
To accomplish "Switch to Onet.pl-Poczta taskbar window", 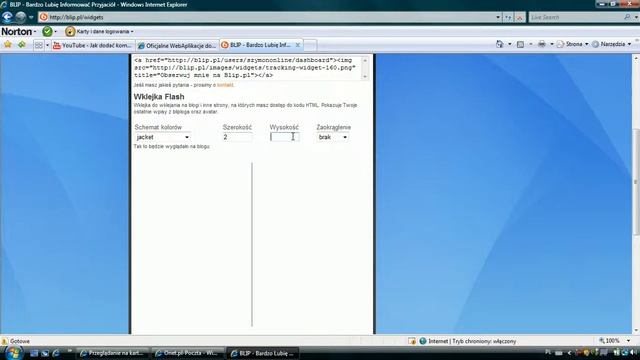I will [x=188, y=353].
